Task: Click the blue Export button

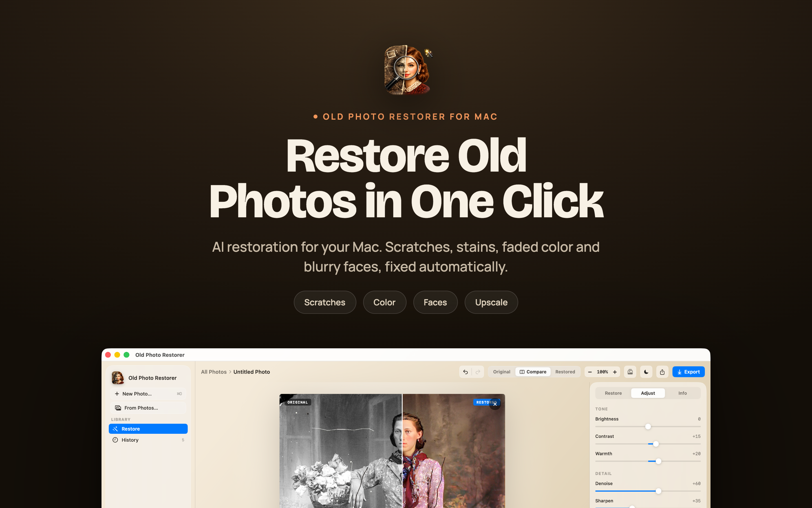Action: (688, 372)
